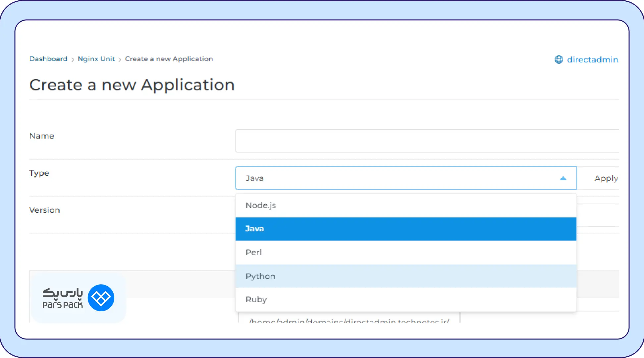
Task: Choose the highlighted Java option
Action: point(405,229)
